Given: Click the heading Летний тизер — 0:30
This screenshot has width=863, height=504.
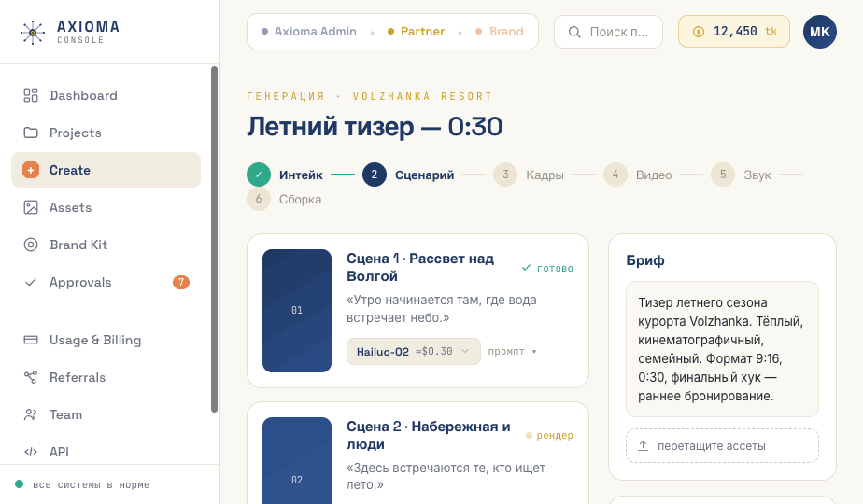Looking at the screenshot, I should (375, 127).
